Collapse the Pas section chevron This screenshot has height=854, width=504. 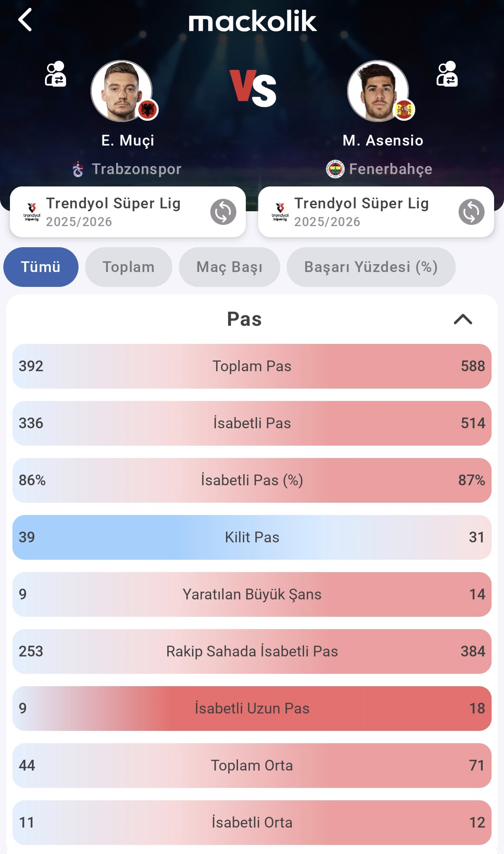pyautogui.click(x=463, y=319)
